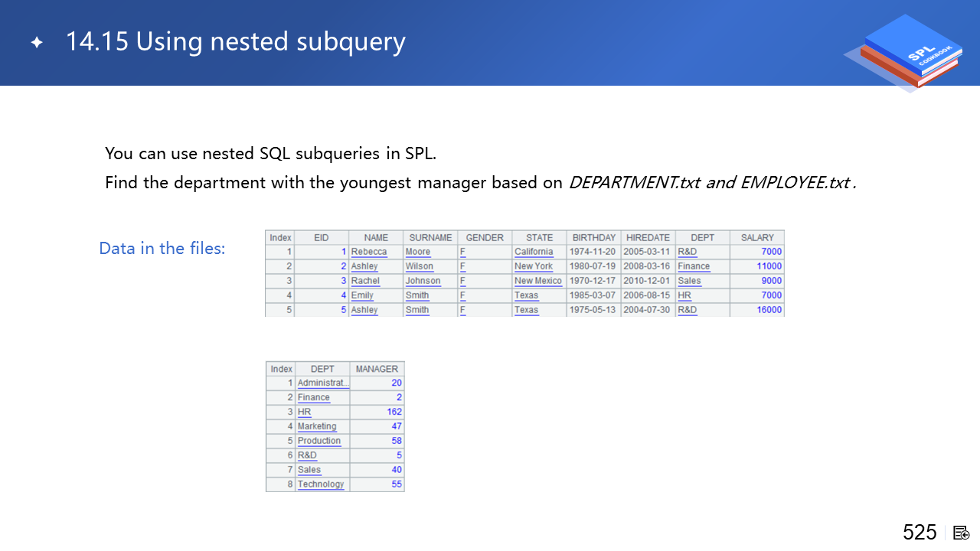
Task: Select the Johnson surname cell
Action: 423,281
